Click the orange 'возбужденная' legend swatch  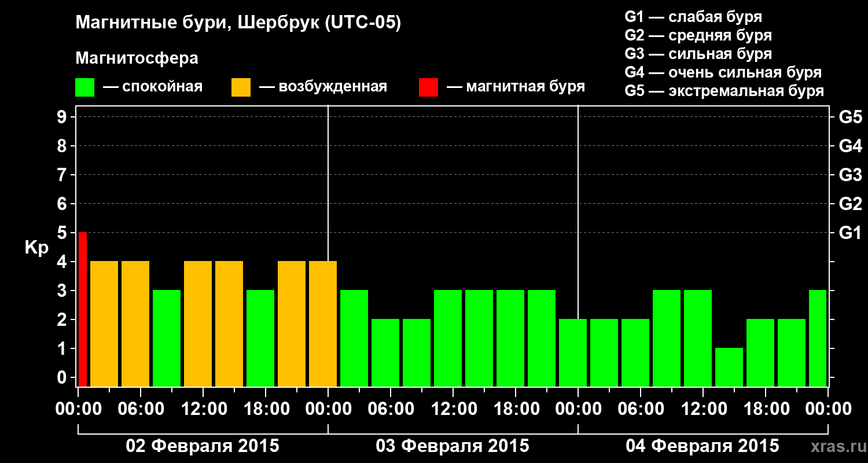pyautogui.click(x=241, y=87)
